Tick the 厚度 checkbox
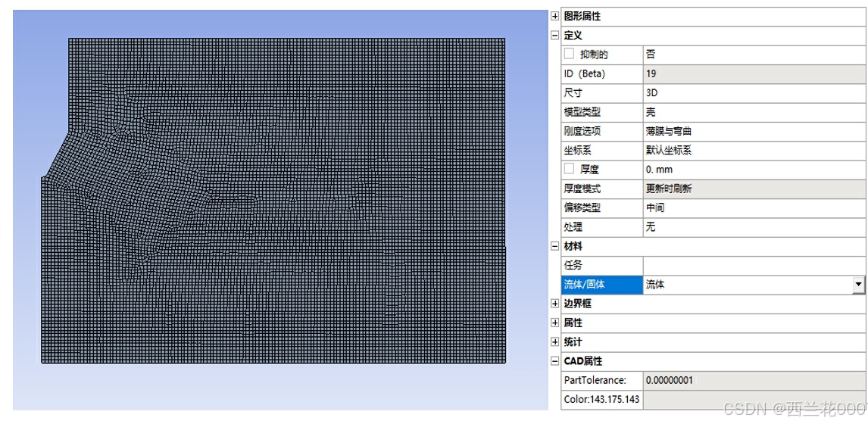The height and width of the screenshot is (424, 868). pyautogui.click(x=569, y=169)
